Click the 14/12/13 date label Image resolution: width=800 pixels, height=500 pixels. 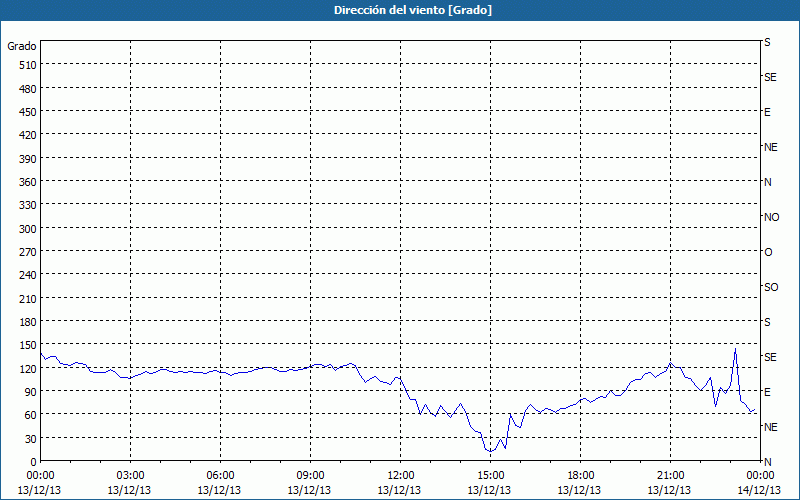(760, 490)
